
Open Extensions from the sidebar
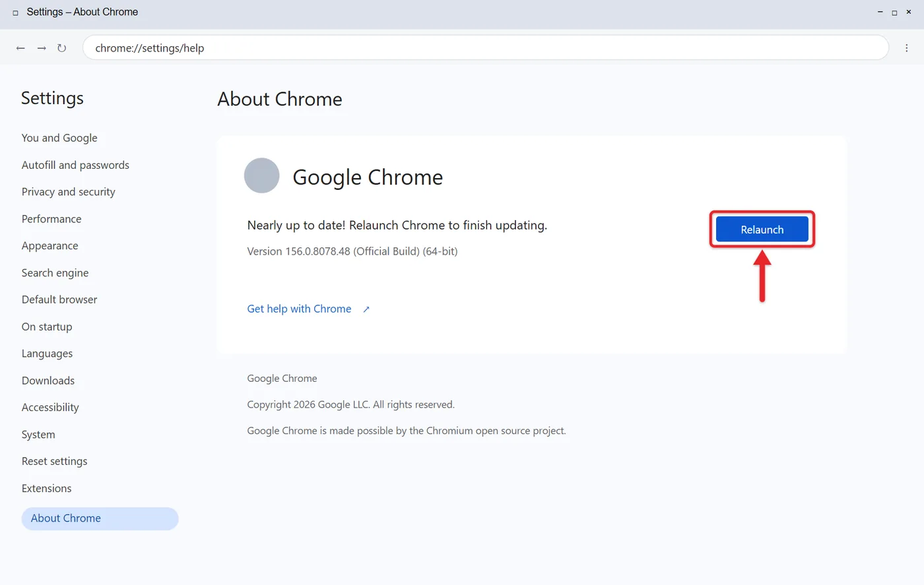tap(46, 488)
